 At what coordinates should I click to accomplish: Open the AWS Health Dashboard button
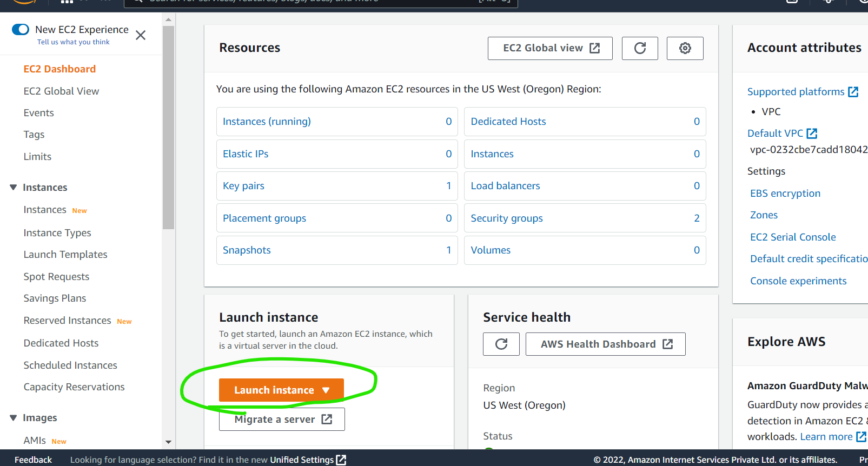click(x=605, y=344)
